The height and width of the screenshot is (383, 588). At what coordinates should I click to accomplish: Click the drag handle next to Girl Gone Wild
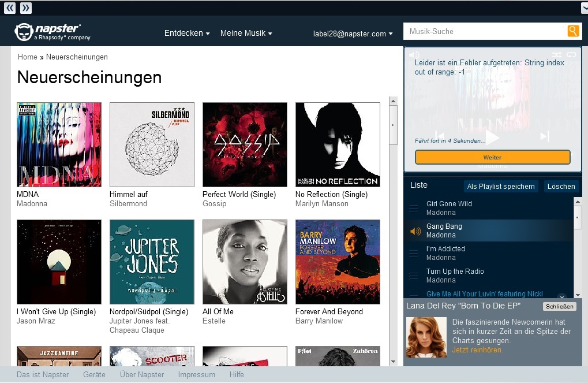point(414,208)
